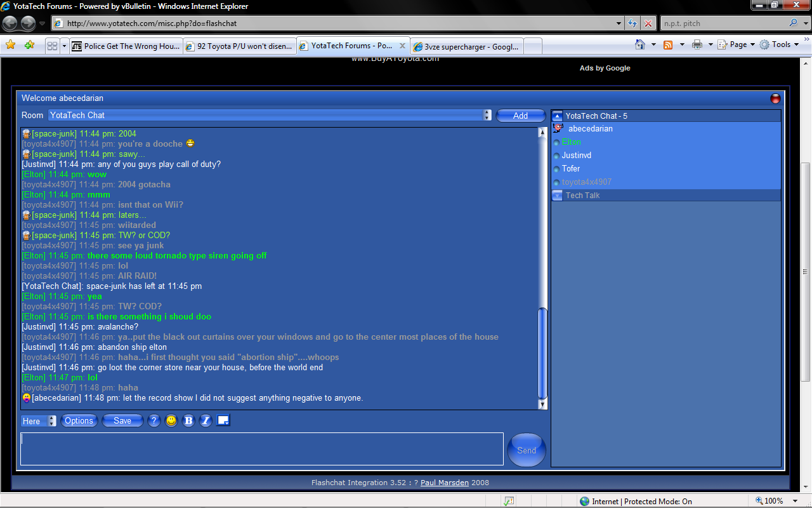The height and width of the screenshot is (508, 812).
Task: Open the 100% zoom level control
Action: point(776,501)
